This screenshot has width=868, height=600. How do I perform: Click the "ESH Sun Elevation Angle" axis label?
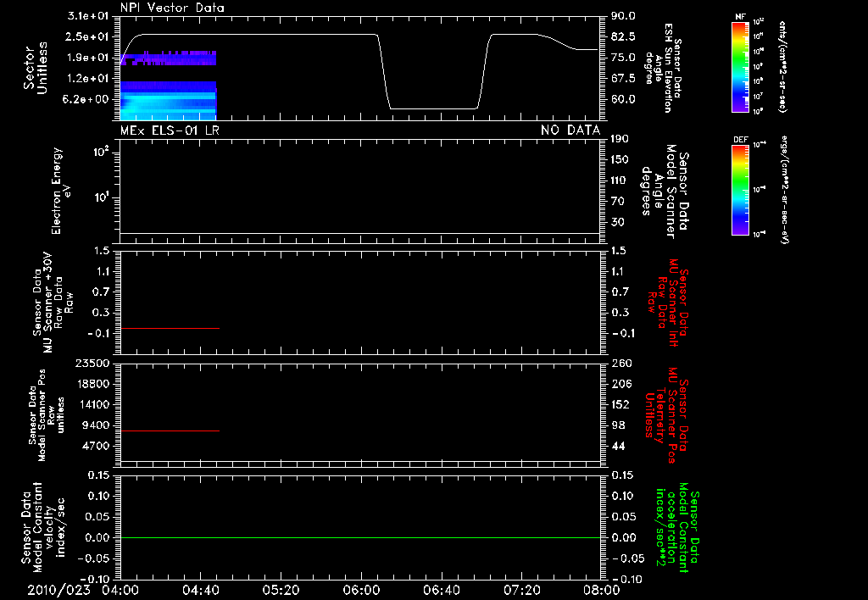point(663,68)
